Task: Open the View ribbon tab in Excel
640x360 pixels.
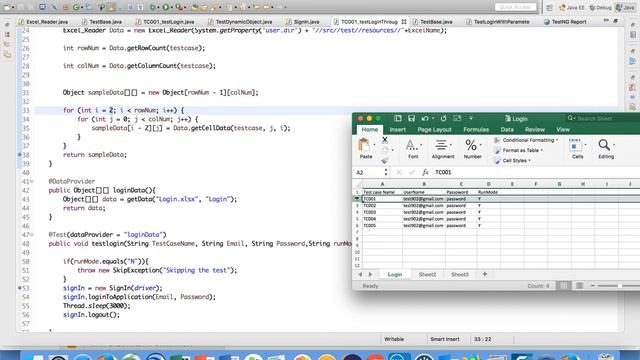Action: [x=563, y=129]
